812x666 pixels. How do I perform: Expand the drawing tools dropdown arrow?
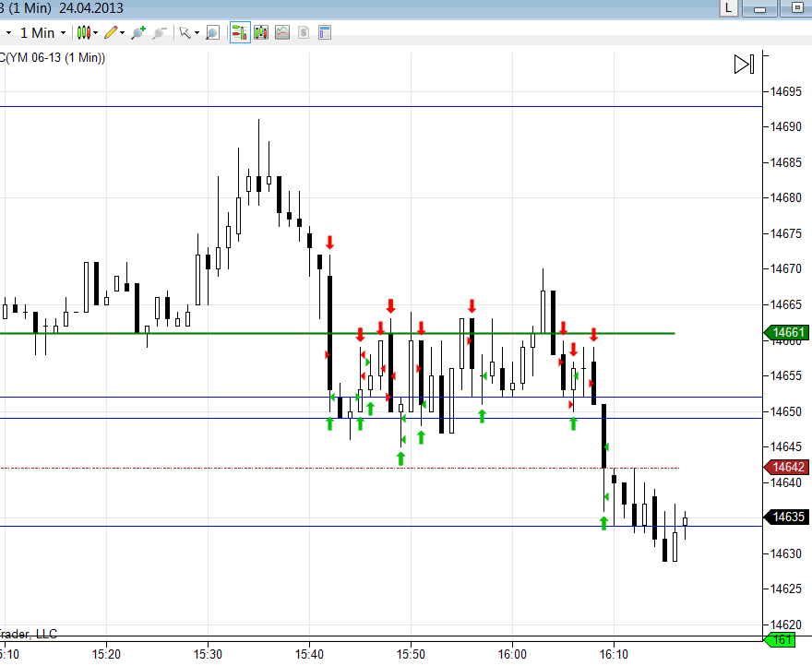pyautogui.click(x=122, y=33)
